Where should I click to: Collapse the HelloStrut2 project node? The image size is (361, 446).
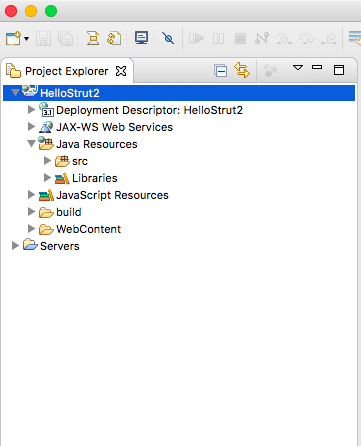coord(15,92)
